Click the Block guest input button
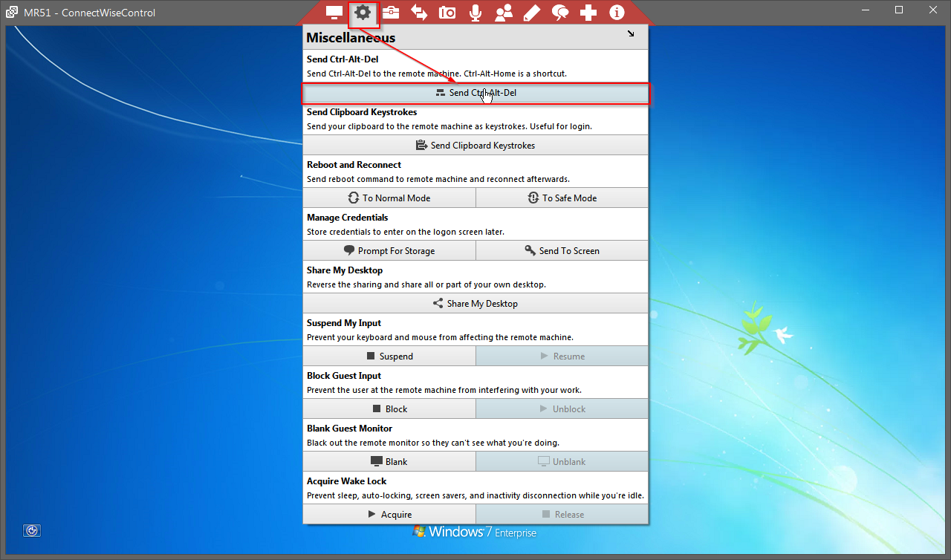951x560 pixels. [x=389, y=409]
